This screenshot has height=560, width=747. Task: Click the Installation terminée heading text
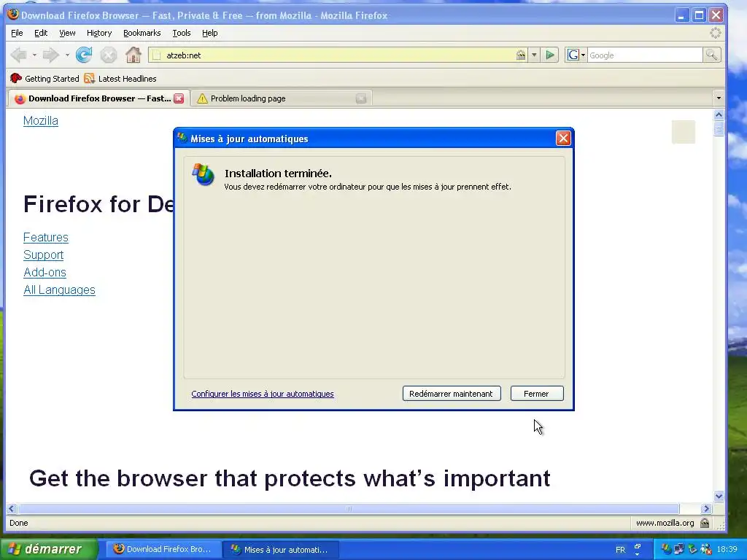[x=278, y=174]
